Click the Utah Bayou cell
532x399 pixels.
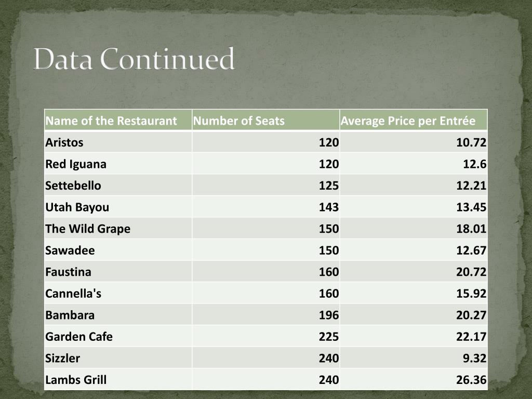[118, 207]
